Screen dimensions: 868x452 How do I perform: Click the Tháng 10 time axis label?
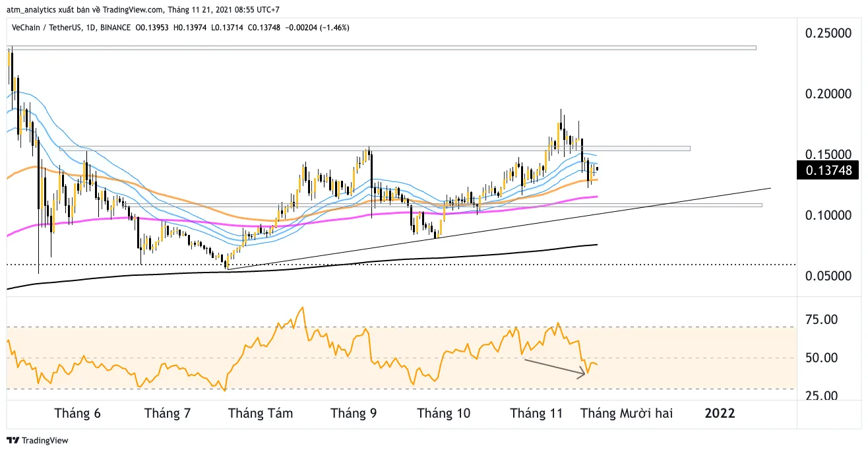[444, 414]
